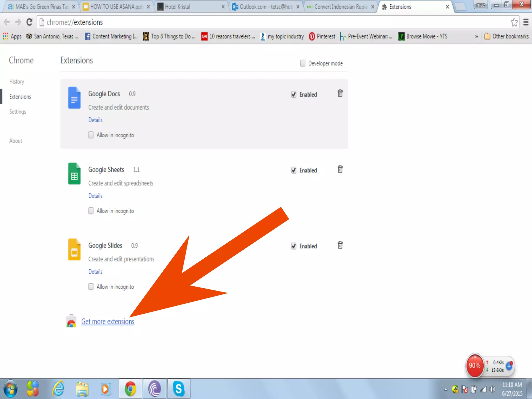Remove Google Sheets via trash icon

[x=340, y=169]
